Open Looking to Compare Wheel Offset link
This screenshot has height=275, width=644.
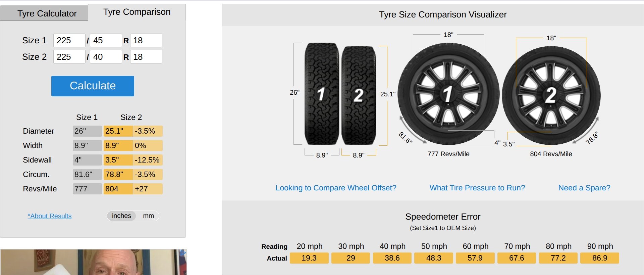click(x=336, y=188)
